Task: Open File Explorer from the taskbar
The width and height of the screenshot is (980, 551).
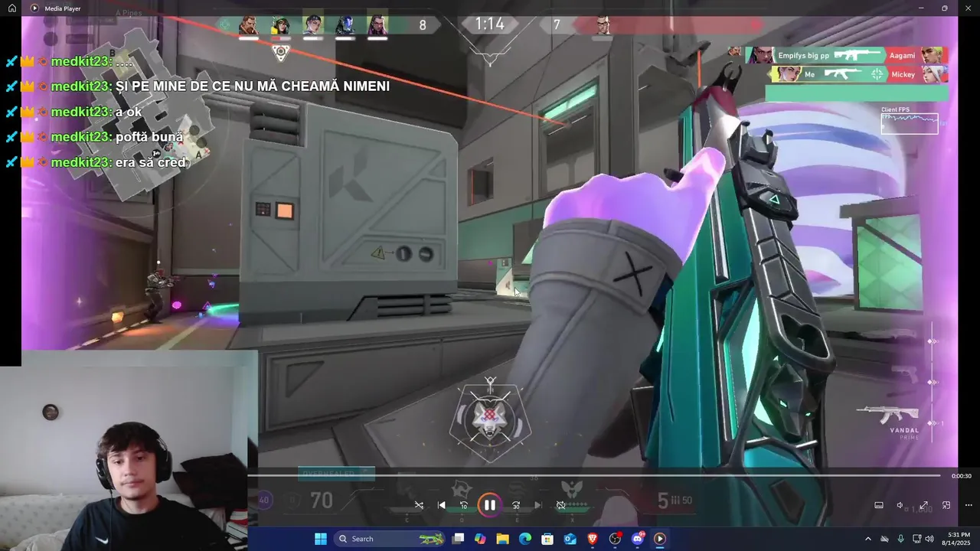Action: pyautogui.click(x=502, y=539)
